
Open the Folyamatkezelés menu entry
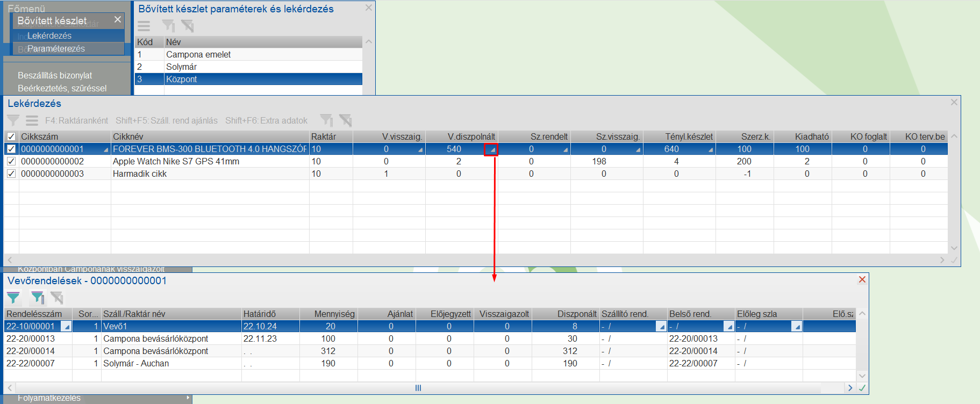click(x=49, y=398)
